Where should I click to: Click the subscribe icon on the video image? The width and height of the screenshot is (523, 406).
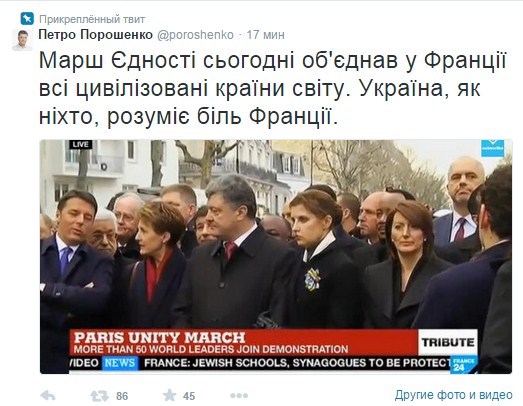pos(492,148)
